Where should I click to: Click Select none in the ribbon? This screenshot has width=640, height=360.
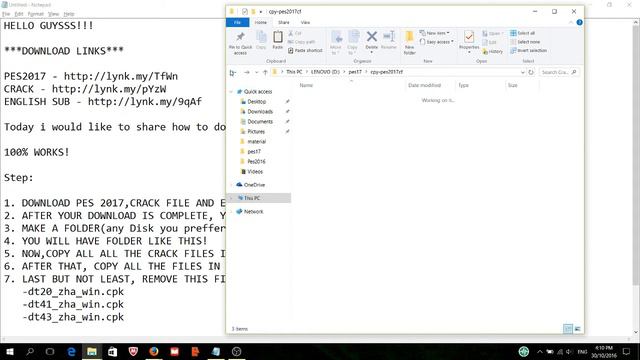pos(525,42)
